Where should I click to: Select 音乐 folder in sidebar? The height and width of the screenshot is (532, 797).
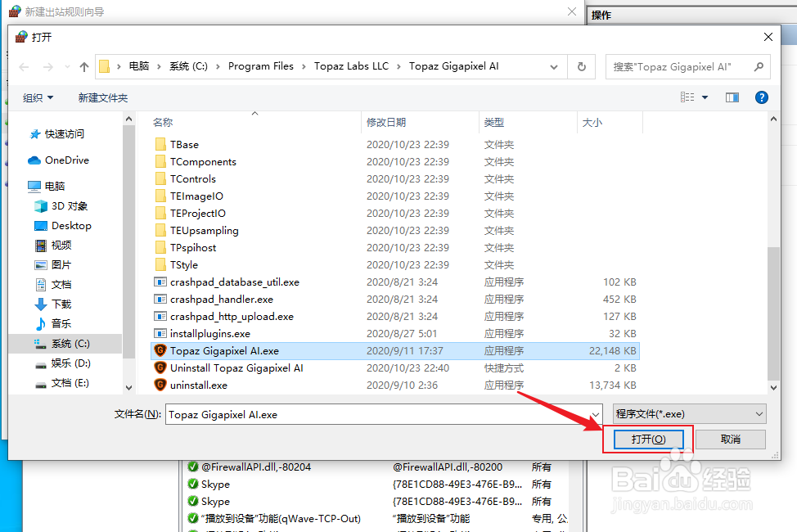click(53, 323)
